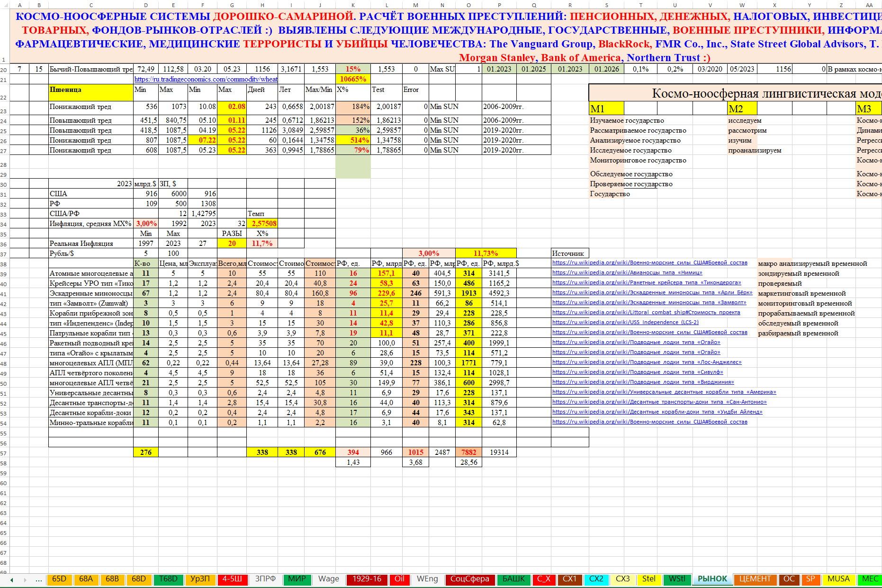This screenshot has height=588, width=882.
Task: Select the cell showing 10665%
Action: pyautogui.click(x=353, y=79)
